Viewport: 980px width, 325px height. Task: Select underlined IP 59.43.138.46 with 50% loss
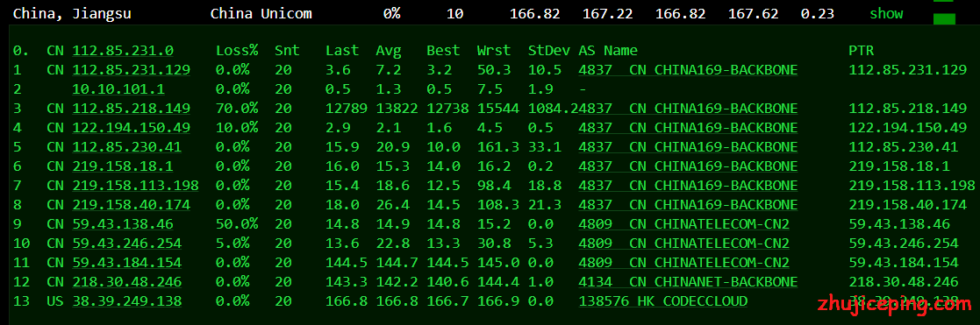(123, 224)
